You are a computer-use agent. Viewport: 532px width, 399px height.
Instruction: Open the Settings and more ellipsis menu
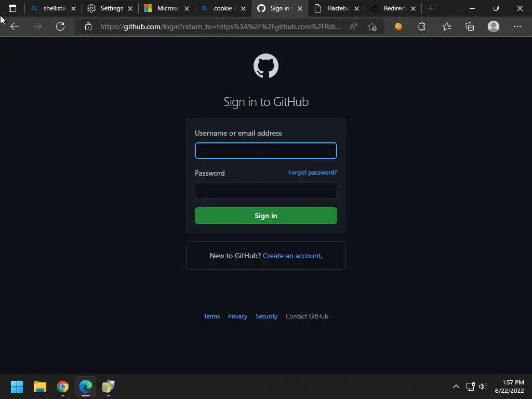pyautogui.click(x=517, y=26)
